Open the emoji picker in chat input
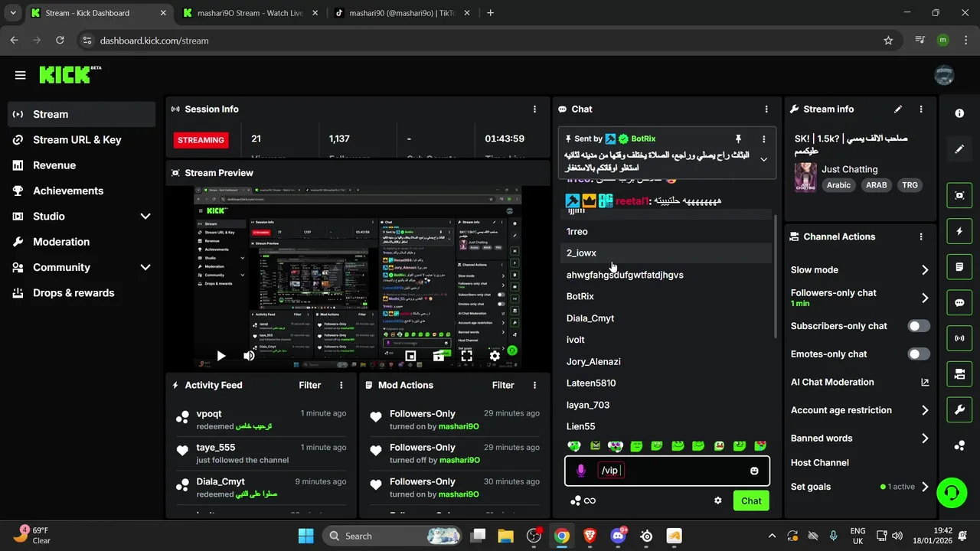980x551 pixels. tap(754, 471)
